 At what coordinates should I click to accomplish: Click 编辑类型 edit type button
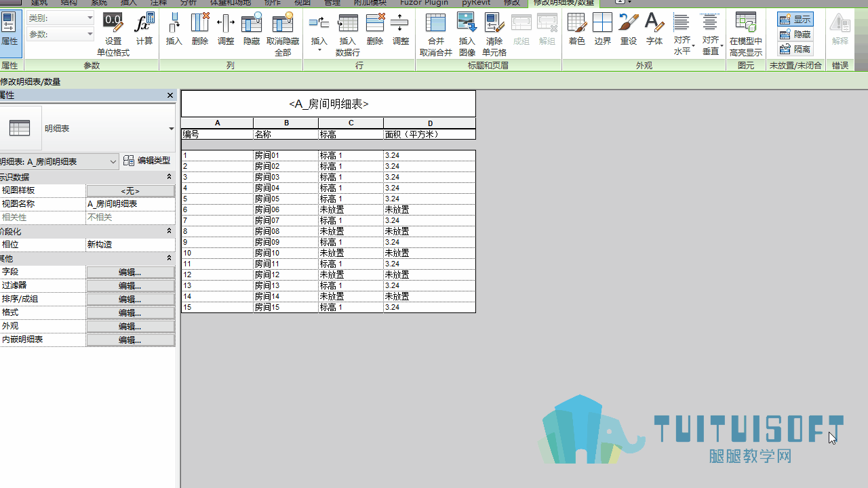147,161
